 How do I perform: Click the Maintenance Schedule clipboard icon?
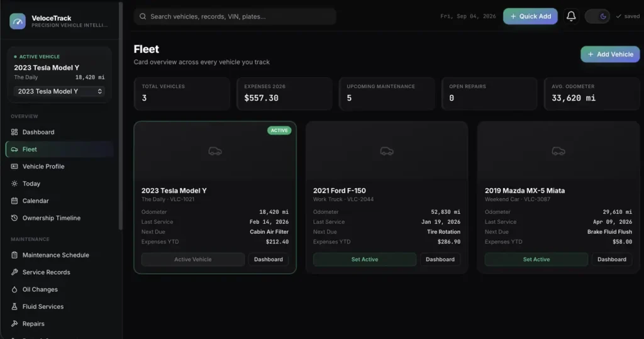click(x=14, y=255)
